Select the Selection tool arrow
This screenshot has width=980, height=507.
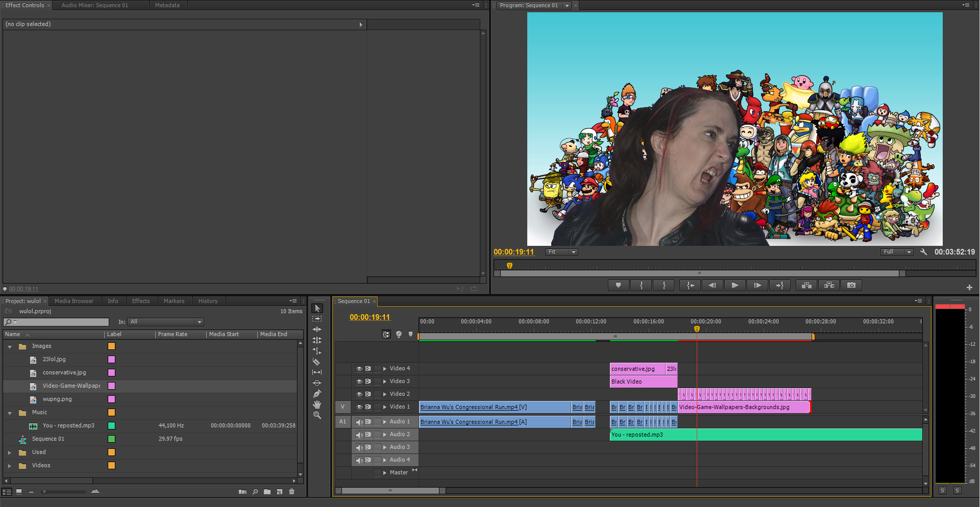(x=317, y=308)
